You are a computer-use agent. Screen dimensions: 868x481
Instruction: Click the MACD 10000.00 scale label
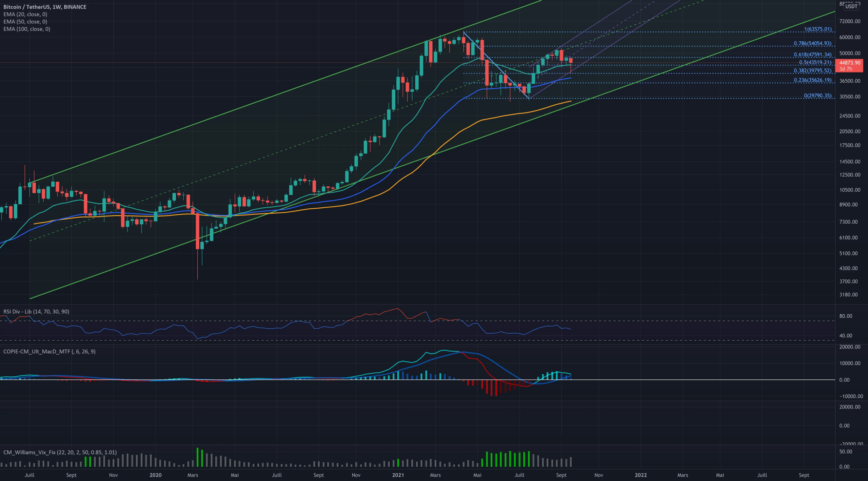click(850, 363)
